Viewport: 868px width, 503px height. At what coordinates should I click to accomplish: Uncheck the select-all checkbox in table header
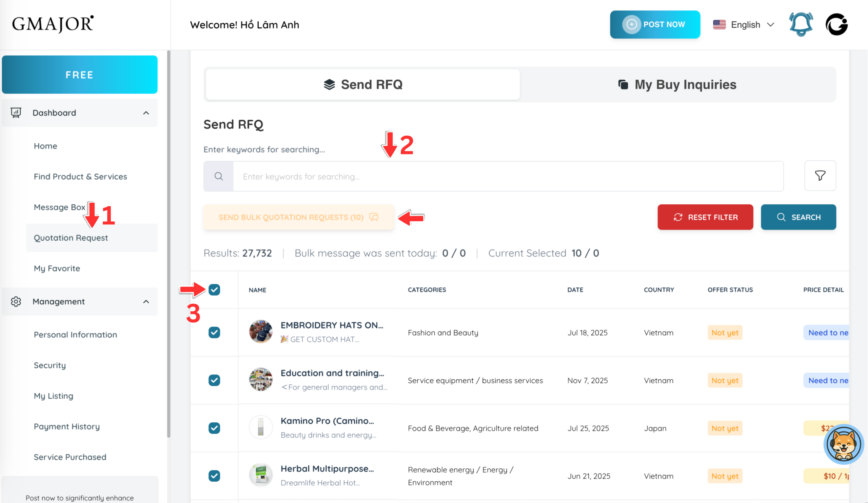(214, 290)
